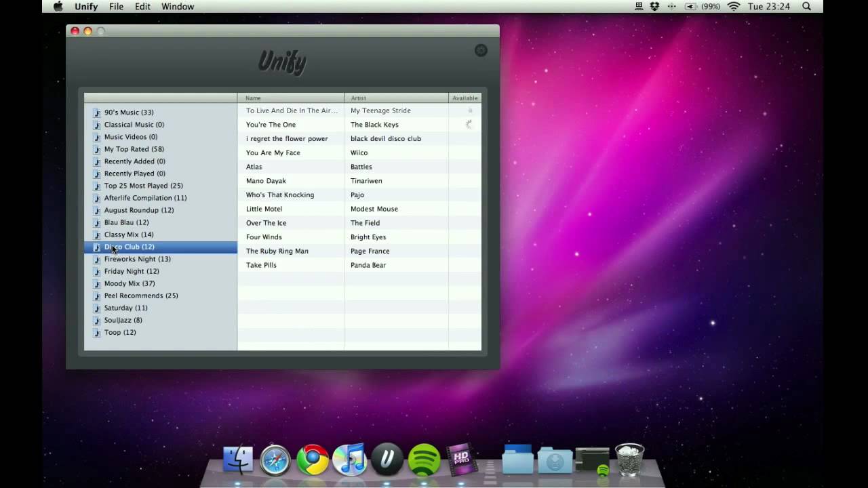
Task: Click the battery status indicator
Action: [703, 6]
